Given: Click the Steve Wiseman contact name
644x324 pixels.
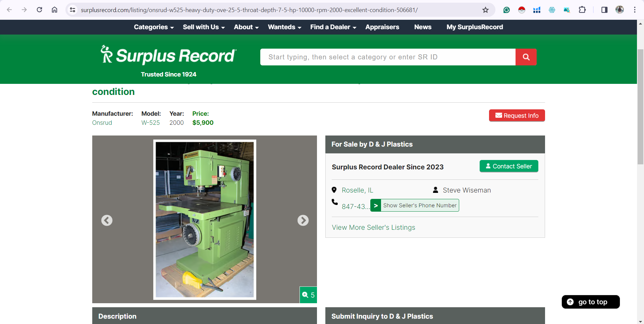Looking at the screenshot, I should point(467,190).
